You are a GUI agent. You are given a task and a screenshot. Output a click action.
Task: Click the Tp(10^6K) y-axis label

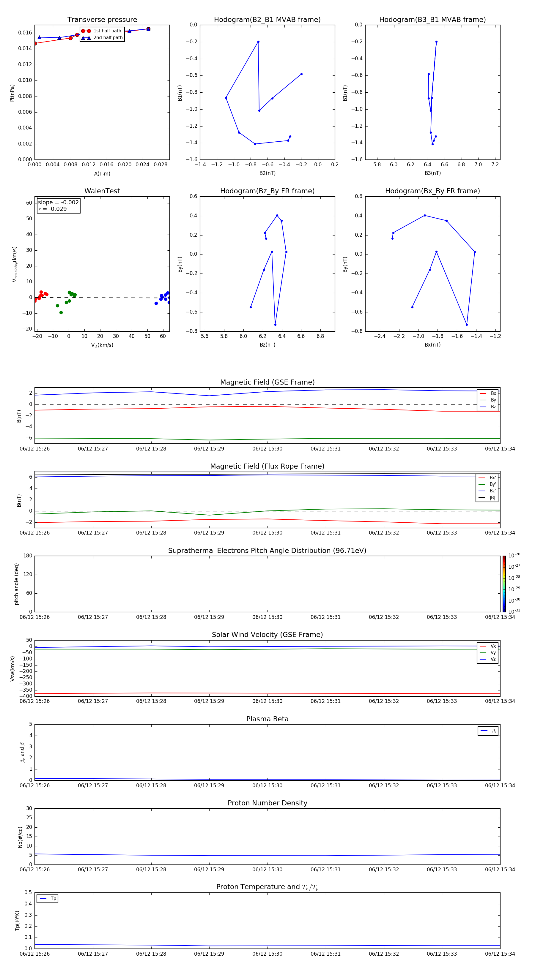tap(17, 921)
